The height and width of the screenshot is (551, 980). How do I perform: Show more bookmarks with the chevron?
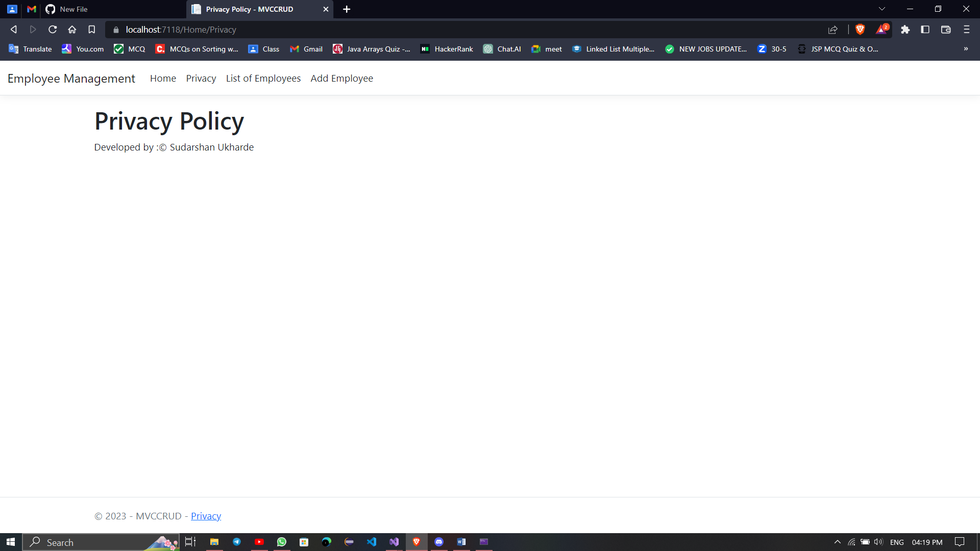966,49
